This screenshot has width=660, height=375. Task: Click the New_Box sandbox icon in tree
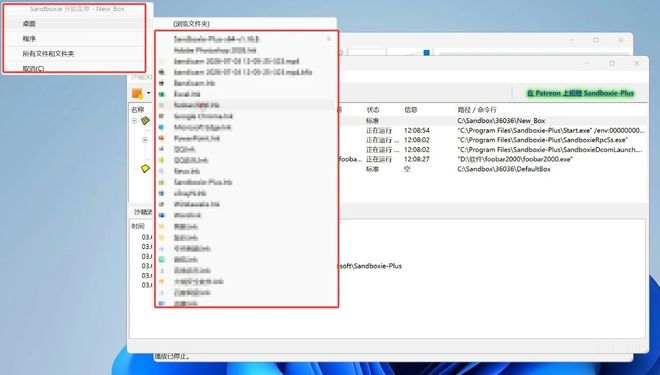point(145,121)
